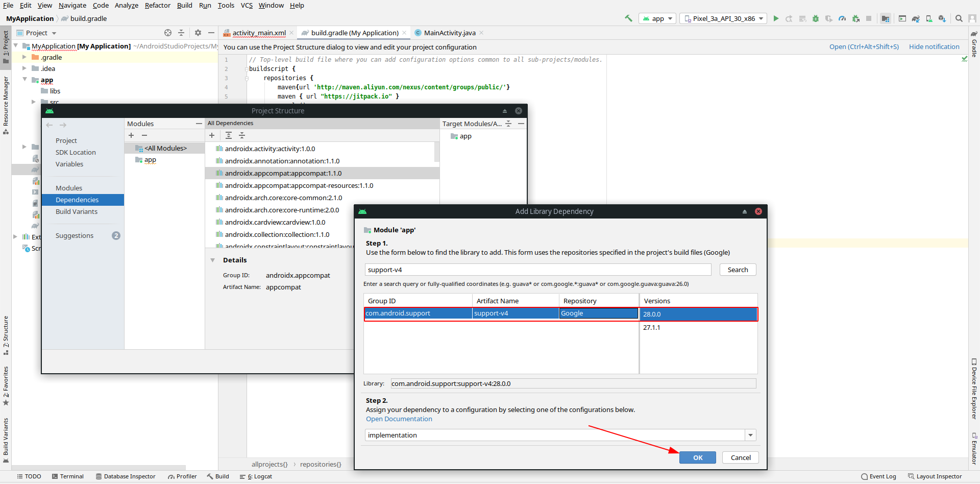The width and height of the screenshot is (980, 484).
Task: Click the Search button for library
Action: tap(738, 270)
